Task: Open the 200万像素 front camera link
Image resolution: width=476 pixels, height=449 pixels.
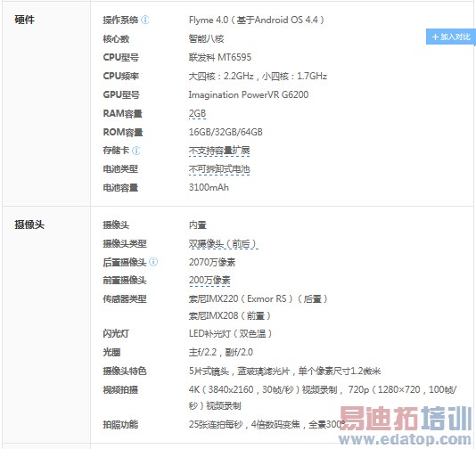Action: [x=209, y=281]
